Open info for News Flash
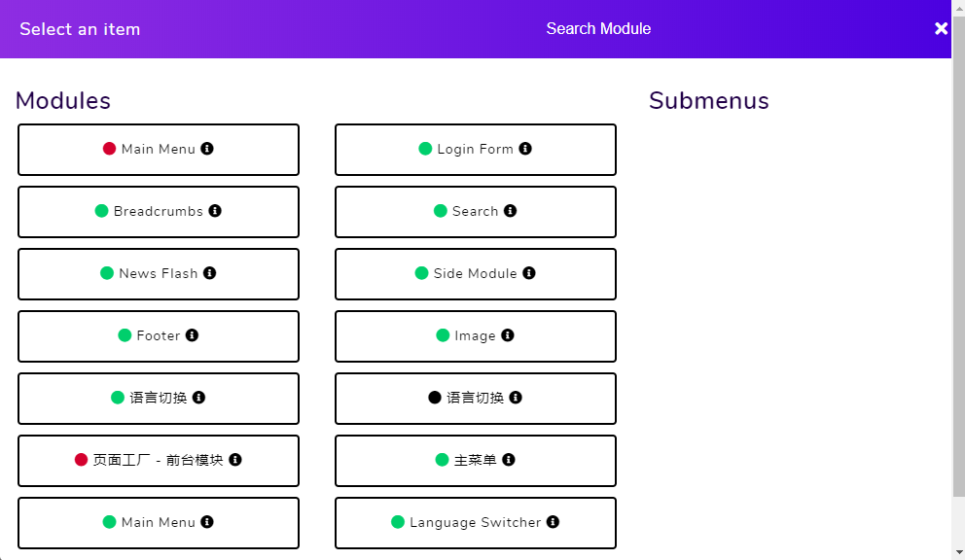Screen dimensions: 965x560 210,273
